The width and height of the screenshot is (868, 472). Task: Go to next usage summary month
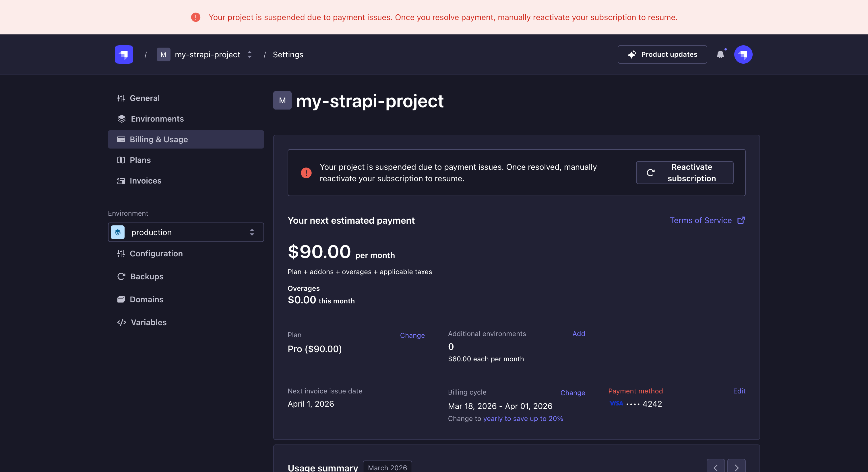click(736, 467)
